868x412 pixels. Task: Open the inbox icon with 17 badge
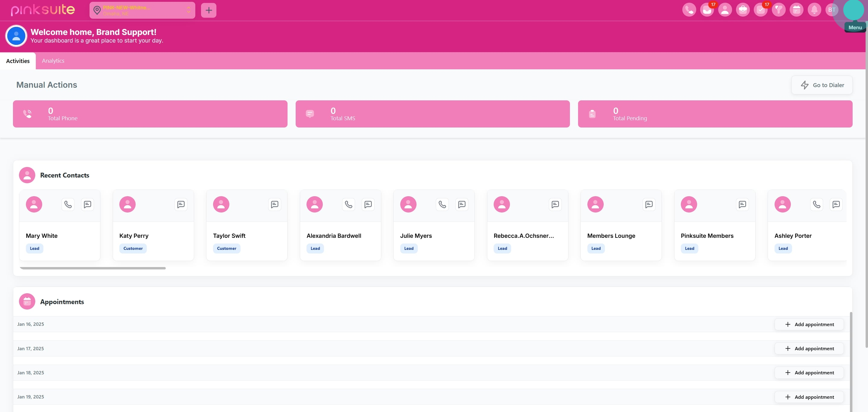point(706,10)
